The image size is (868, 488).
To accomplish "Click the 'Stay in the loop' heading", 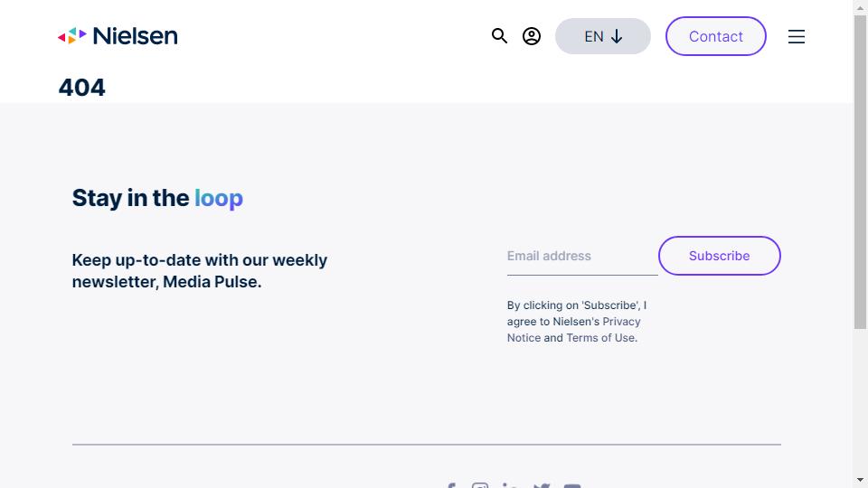I will click(157, 198).
